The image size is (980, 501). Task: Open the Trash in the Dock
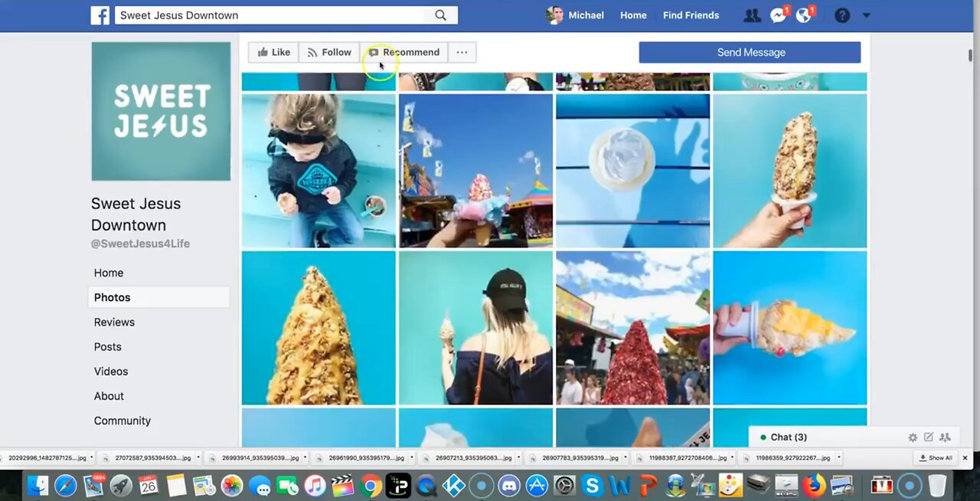pyautogui.click(x=937, y=486)
